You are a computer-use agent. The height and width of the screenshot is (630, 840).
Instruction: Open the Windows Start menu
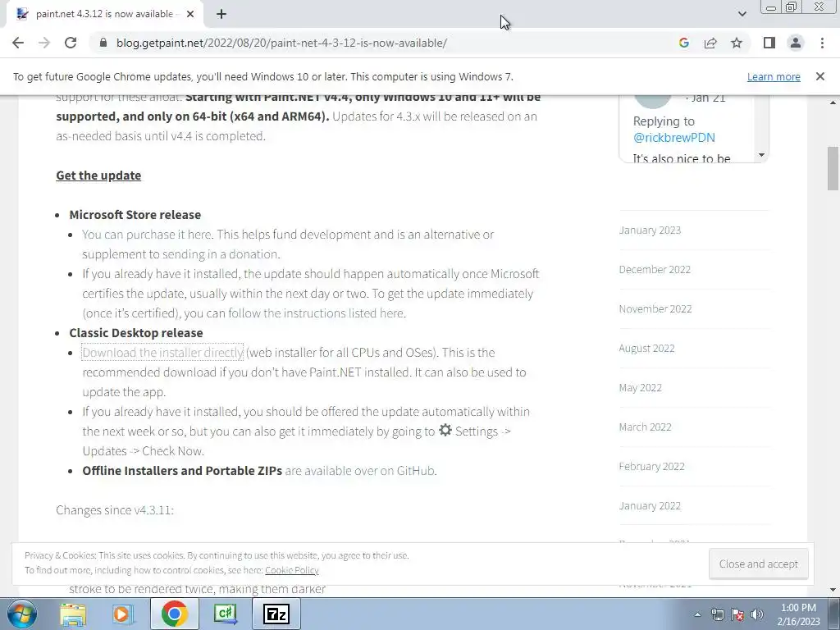(21, 614)
